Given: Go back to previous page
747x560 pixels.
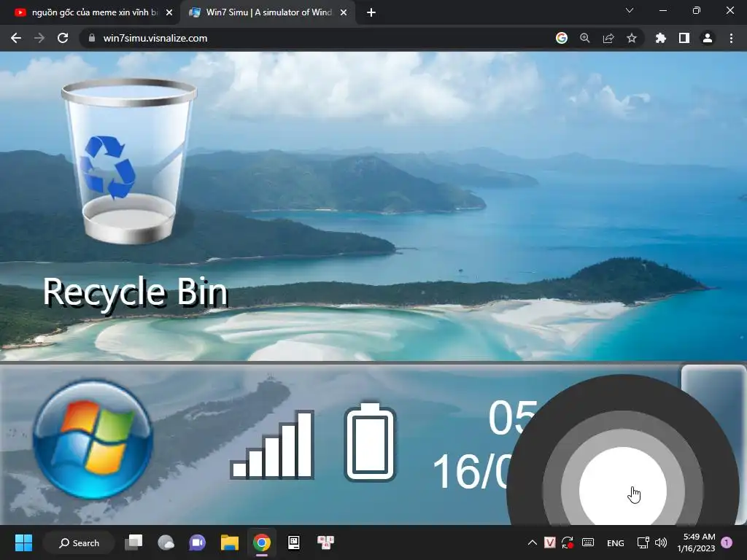Looking at the screenshot, I should [x=16, y=38].
